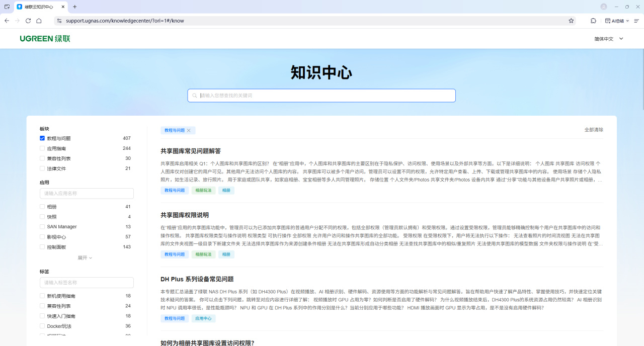Open the browser tab search button
The width and height of the screenshot is (644, 346).
[x=7, y=7]
